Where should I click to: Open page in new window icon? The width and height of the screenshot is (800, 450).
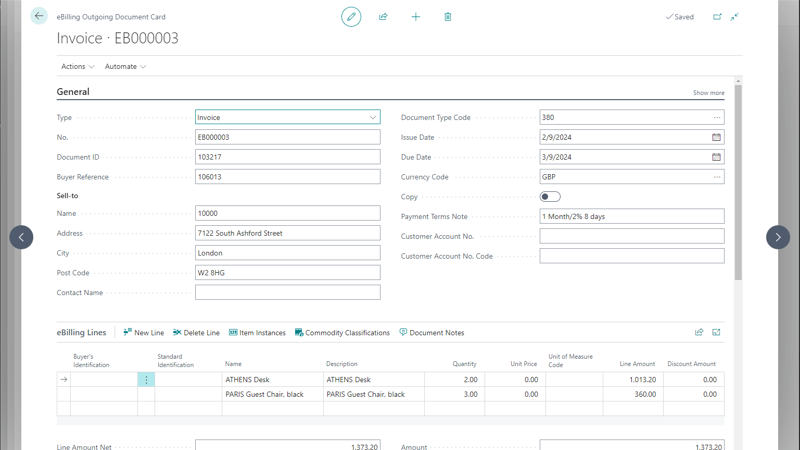click(717, 17)
